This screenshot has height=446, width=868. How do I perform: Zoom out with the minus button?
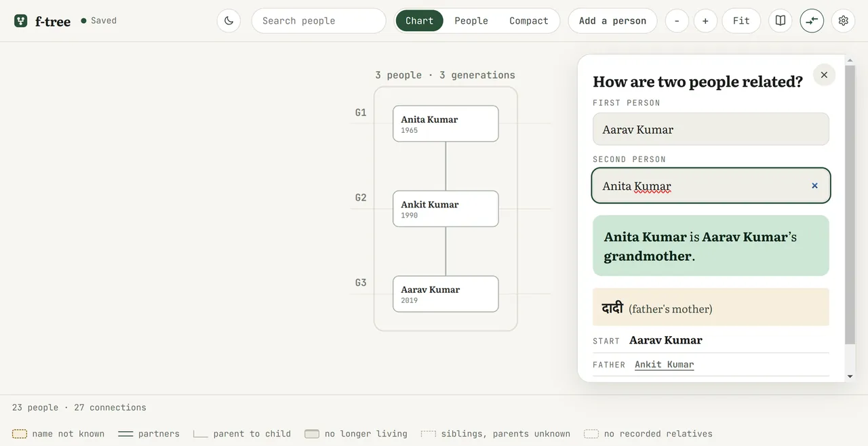pyautogui.click(x=677, y=21)
